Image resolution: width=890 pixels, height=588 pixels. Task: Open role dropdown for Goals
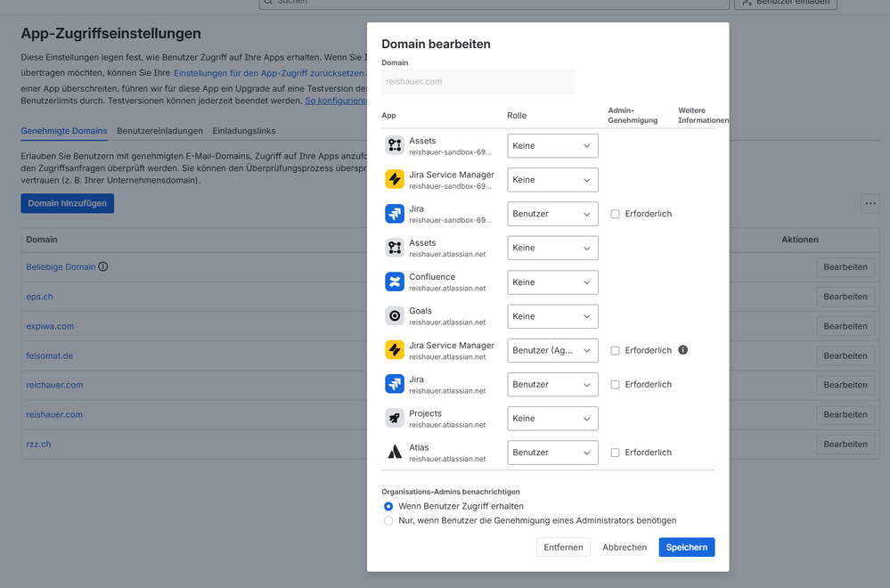click(552, 316)
